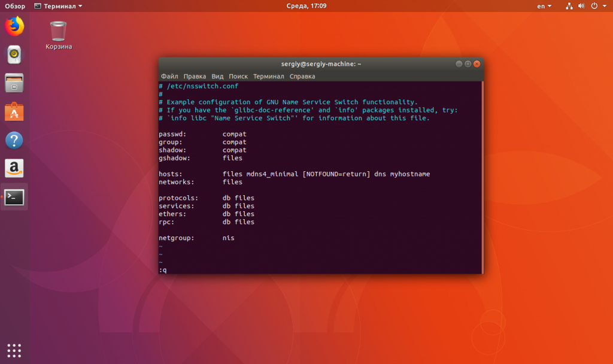Close the terminal window
The height and width of the screenshot is (364, 613).
click(x=477, y=63)
